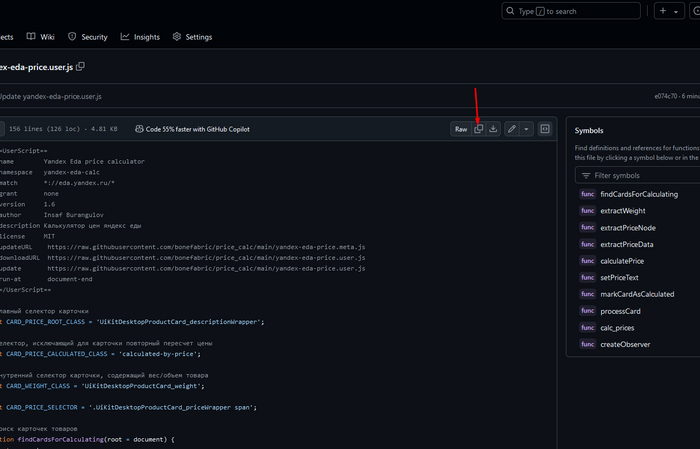700x449 pixels.
Task: Open the edit options dropdown arrow
Action: pyautogui.click(x=526, y=129)
